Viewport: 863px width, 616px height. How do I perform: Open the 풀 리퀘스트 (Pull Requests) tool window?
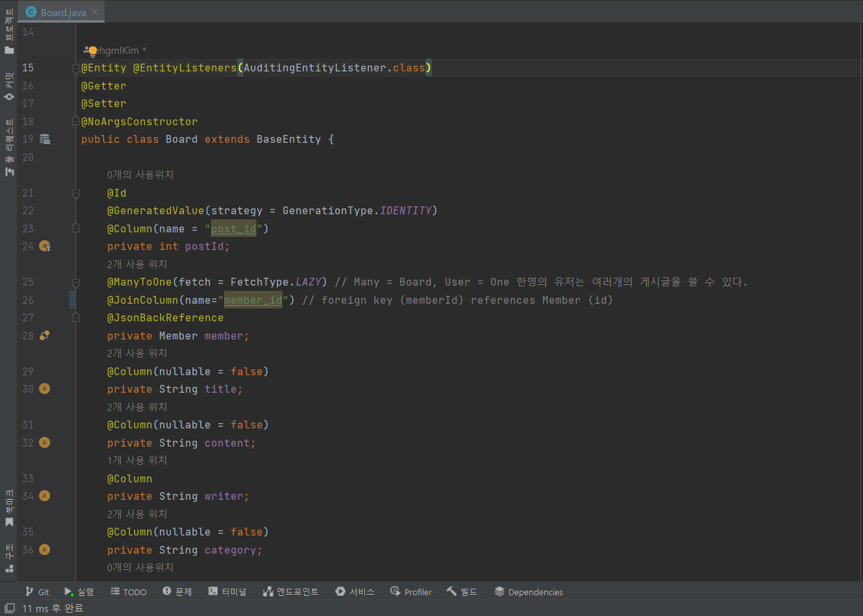tap(9, 147)
